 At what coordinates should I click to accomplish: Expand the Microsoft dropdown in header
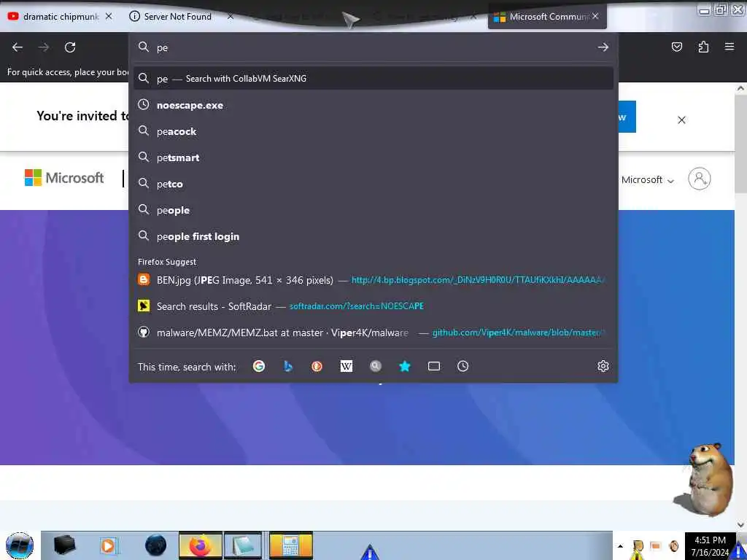(648, 180)
